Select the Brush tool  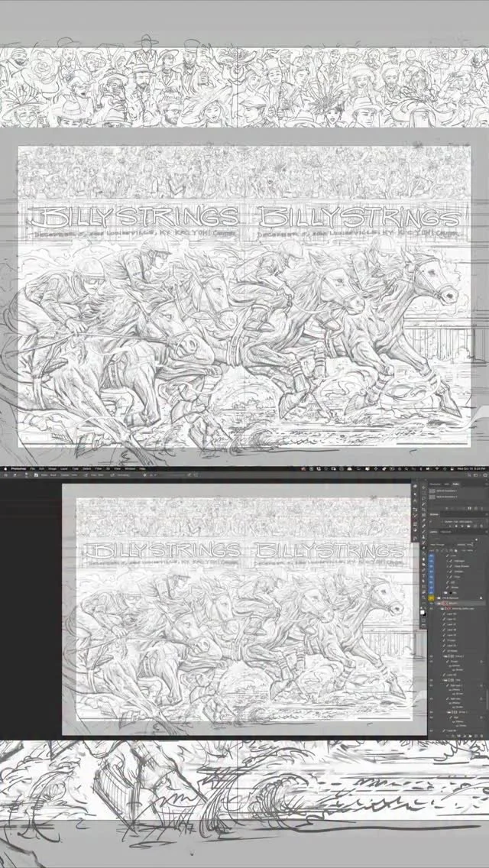click(x=423, y=532)
